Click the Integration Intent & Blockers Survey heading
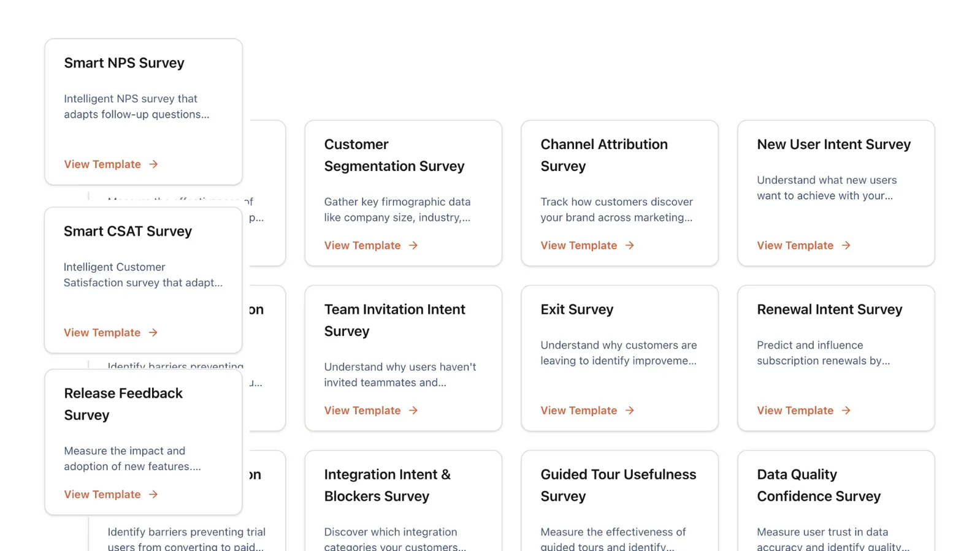980x551 pixels. coord(387,485)
